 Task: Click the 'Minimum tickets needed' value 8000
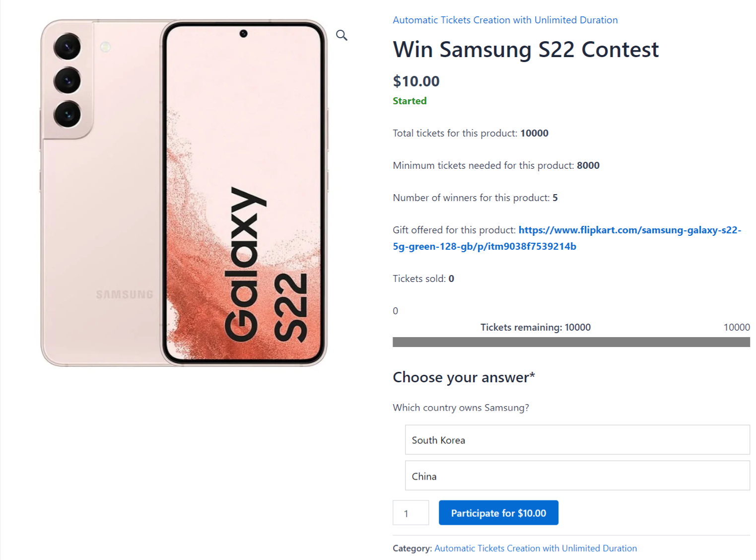coord(588,165)
